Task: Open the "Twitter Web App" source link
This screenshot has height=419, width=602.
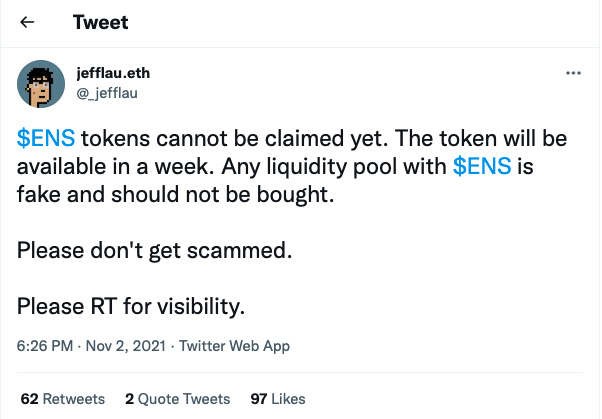Action: pos(233,346)
